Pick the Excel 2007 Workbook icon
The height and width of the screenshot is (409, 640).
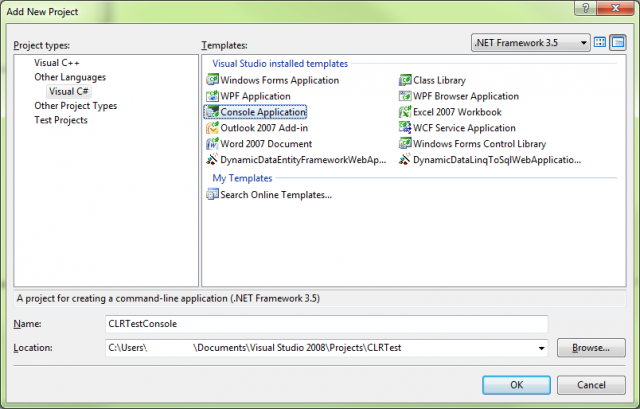(405, 112)
